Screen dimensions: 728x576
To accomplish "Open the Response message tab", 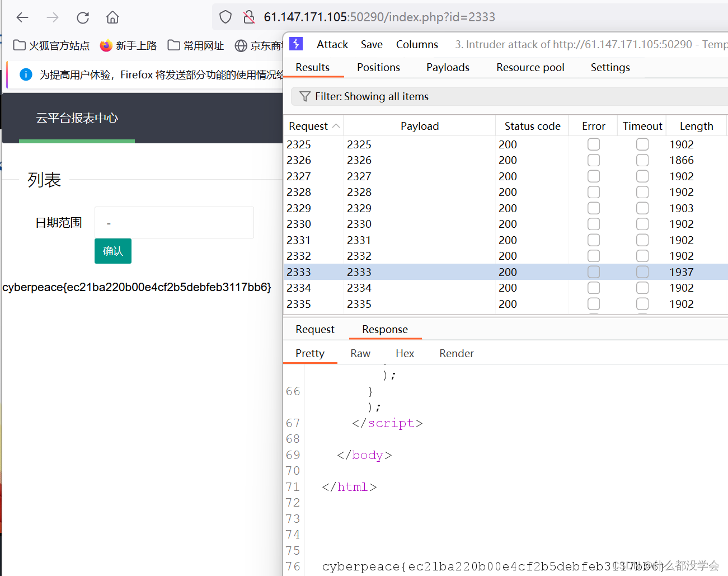I will pos(385,329).
